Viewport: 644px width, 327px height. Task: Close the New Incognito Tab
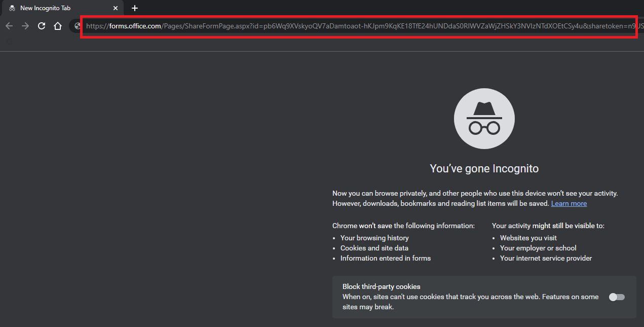point(116,8)
